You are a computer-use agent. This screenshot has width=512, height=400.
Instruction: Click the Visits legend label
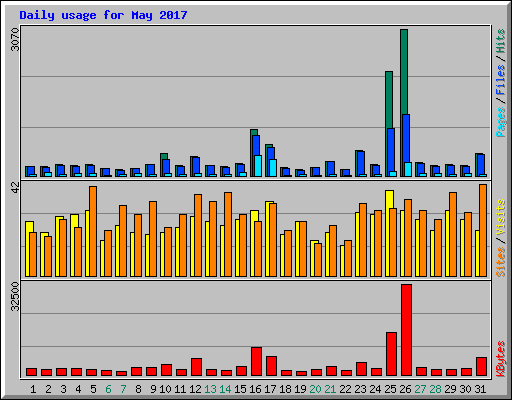500,218
